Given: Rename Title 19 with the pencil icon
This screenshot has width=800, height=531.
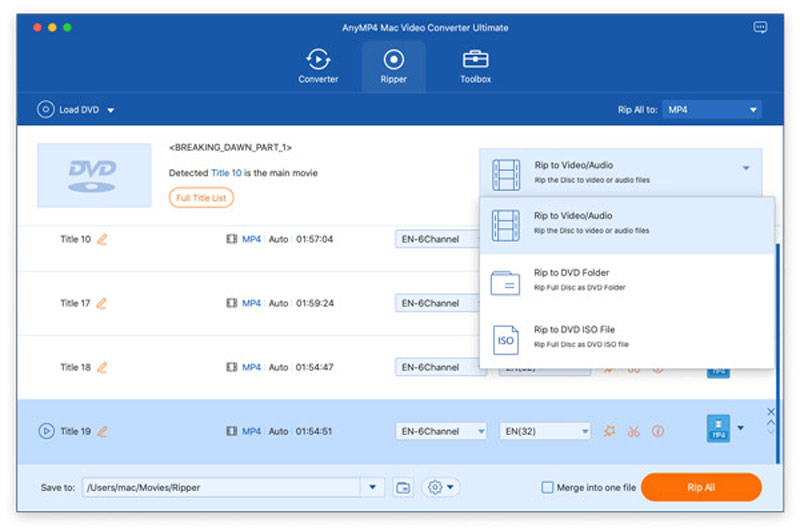Looking at the screenshot, I should [102, 432].
